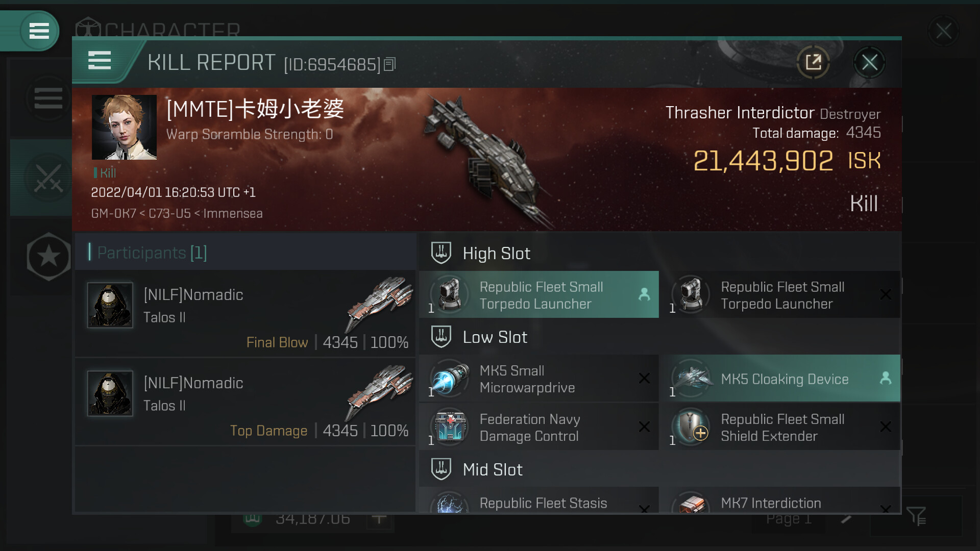Close the Kill Report window
Image resolution: width=980 pixels, height=551 pixels.
[x=869, y=63]
